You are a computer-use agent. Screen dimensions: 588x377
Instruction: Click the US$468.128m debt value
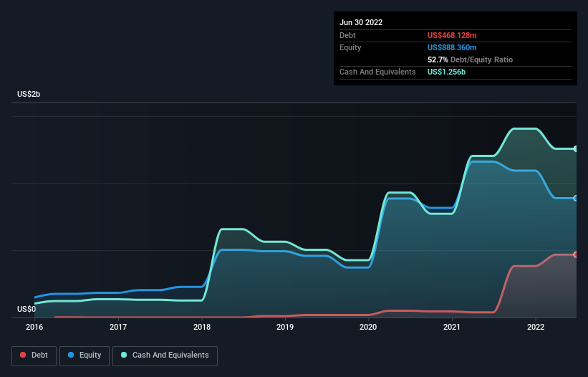click(452, 35)
